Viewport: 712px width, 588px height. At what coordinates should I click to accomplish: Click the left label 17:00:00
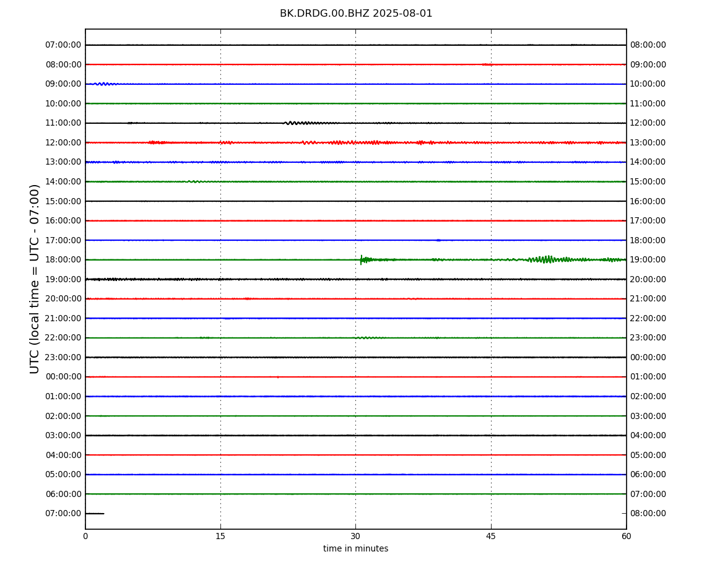click(x=63, y=240)
